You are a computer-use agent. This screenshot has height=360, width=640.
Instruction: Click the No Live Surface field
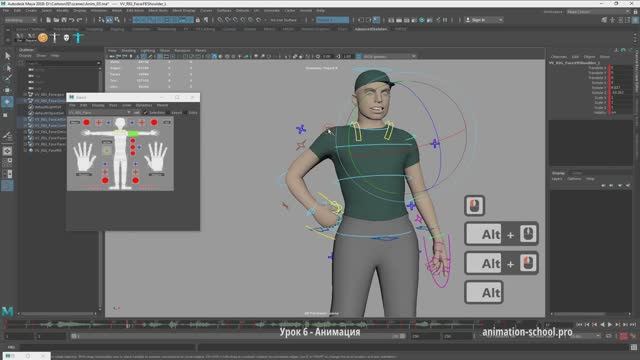click(284, 20)
